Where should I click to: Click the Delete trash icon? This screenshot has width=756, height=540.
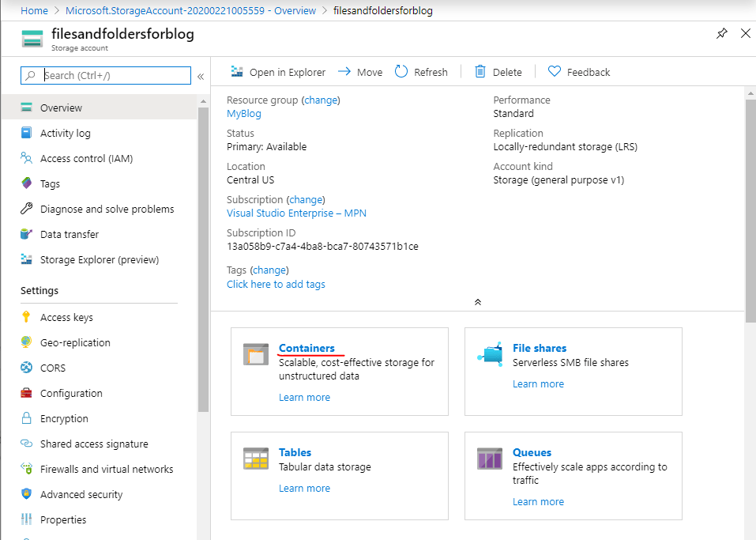(480, 72)
